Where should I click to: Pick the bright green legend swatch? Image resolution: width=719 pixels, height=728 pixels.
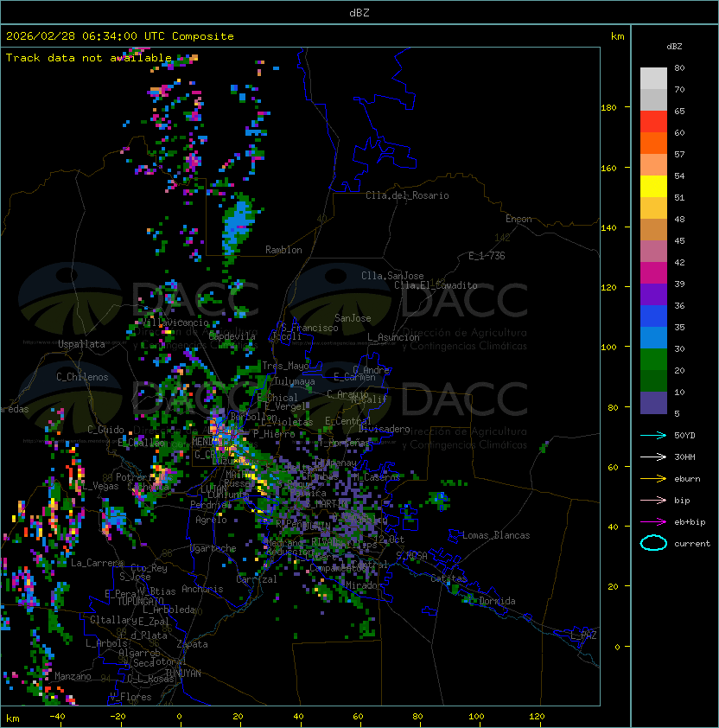653,360
